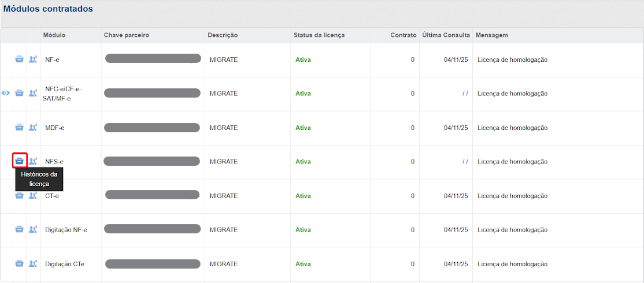Open license history for Digitação CTe

[19, 263]
